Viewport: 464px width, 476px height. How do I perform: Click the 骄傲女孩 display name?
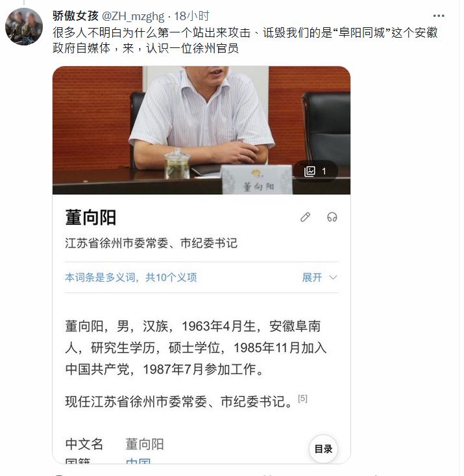[x=75, y=16]
